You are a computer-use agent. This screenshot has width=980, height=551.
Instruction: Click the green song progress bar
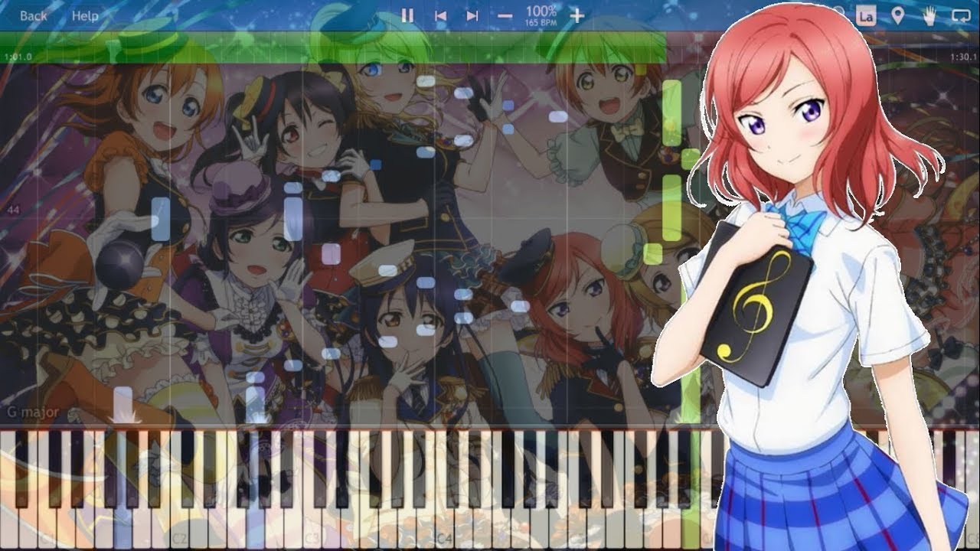345,47
